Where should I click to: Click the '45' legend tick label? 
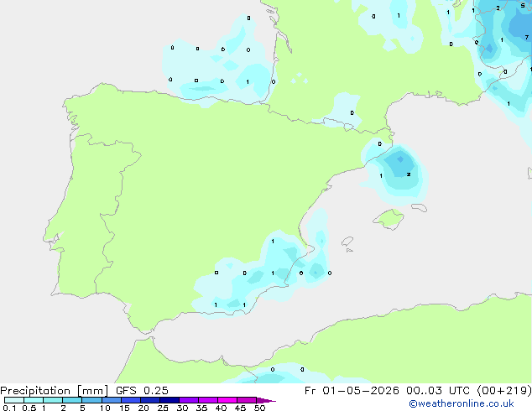pyautogui.click(x=240, y=408)
